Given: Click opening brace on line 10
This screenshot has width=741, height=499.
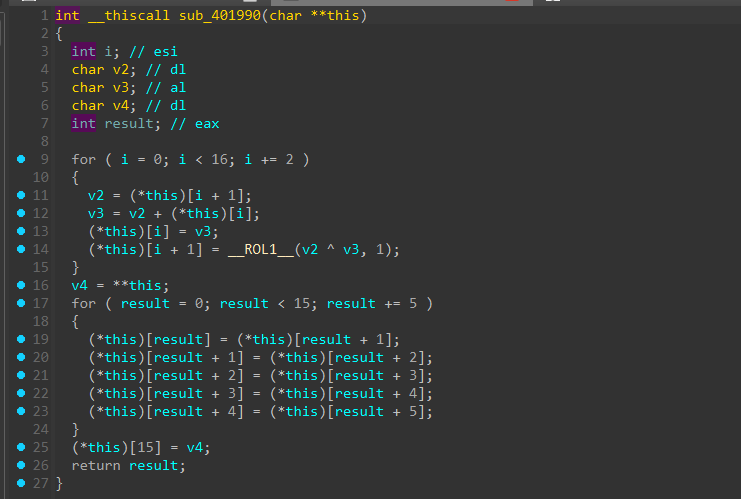Looking at the screenshot, I should 75,177.
